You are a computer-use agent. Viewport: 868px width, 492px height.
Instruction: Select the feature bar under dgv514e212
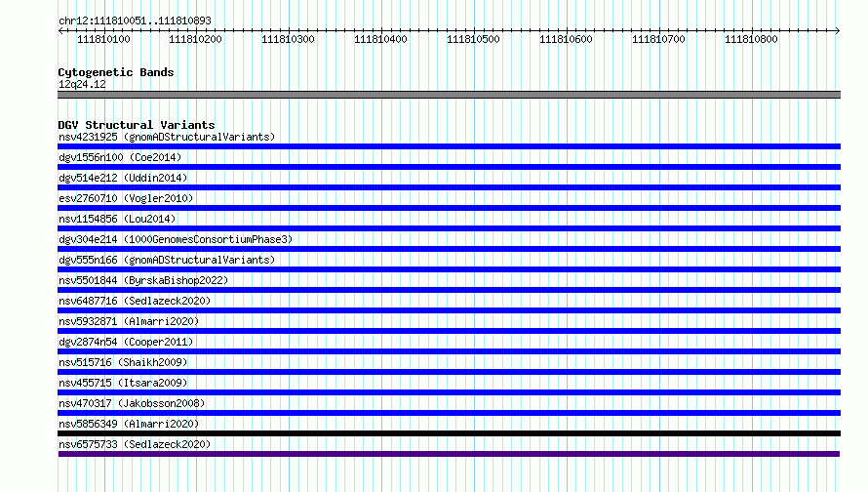click(449, 187)
